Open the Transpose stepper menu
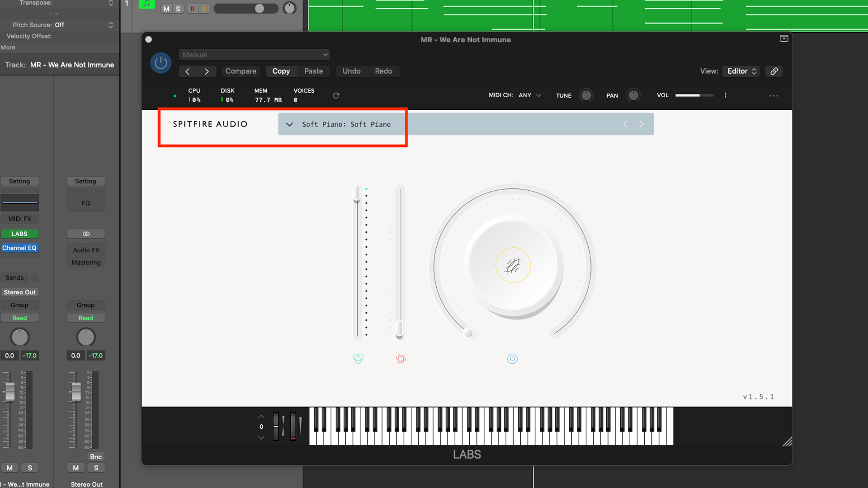This screenshot has width=868, height=488. (x=111, y=3)
